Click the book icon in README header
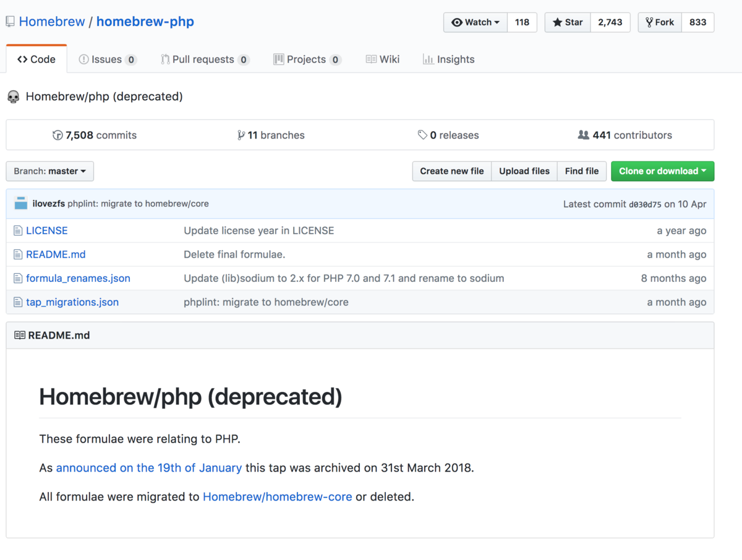 (x=20, y=335)
